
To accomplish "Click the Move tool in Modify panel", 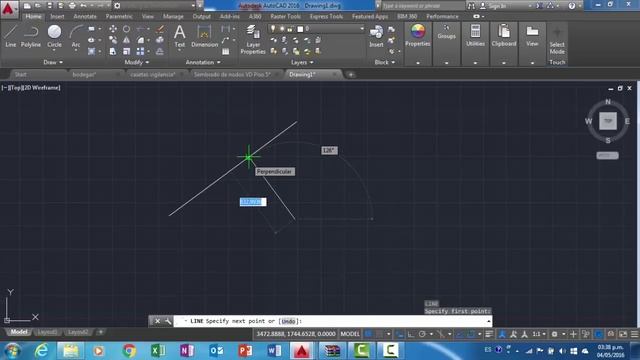I will coord(113,29).
